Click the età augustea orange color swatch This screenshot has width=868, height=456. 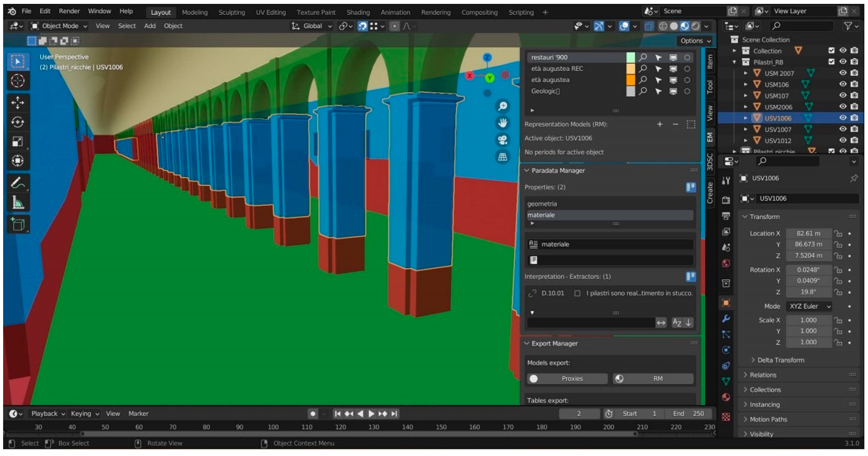pyautogui.click(x=630, y=80)
